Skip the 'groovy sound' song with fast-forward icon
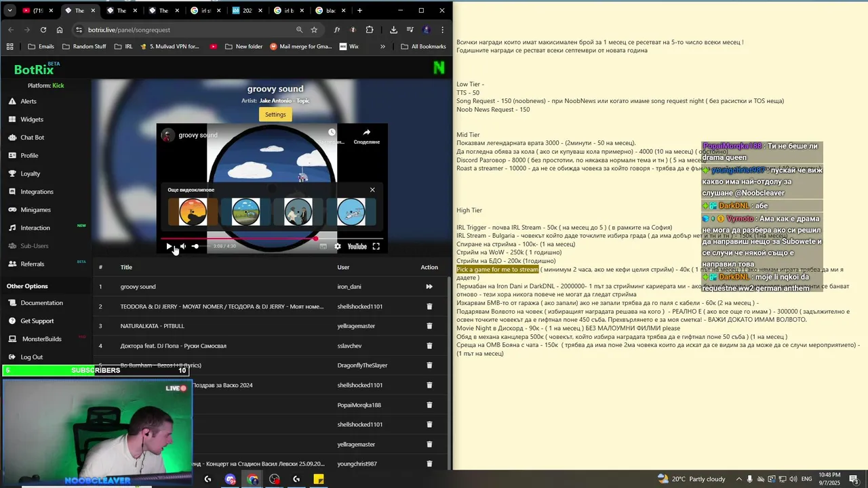 click(x=429, y=287)
